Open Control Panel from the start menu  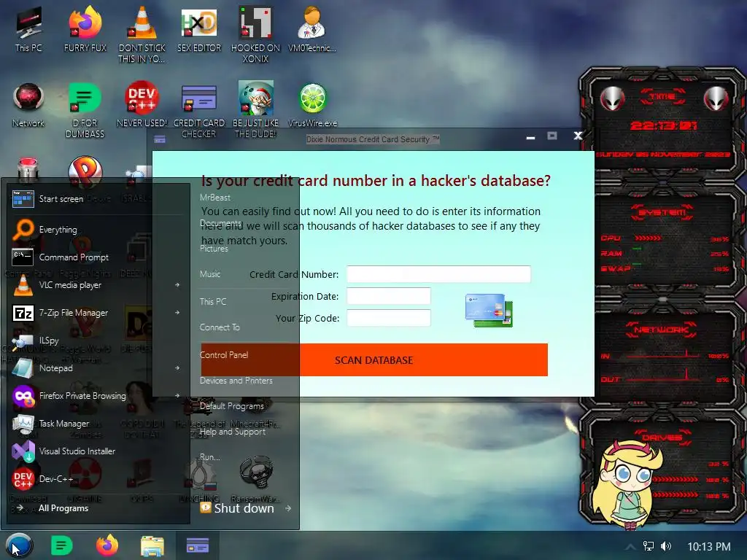[x=224, y=355]
